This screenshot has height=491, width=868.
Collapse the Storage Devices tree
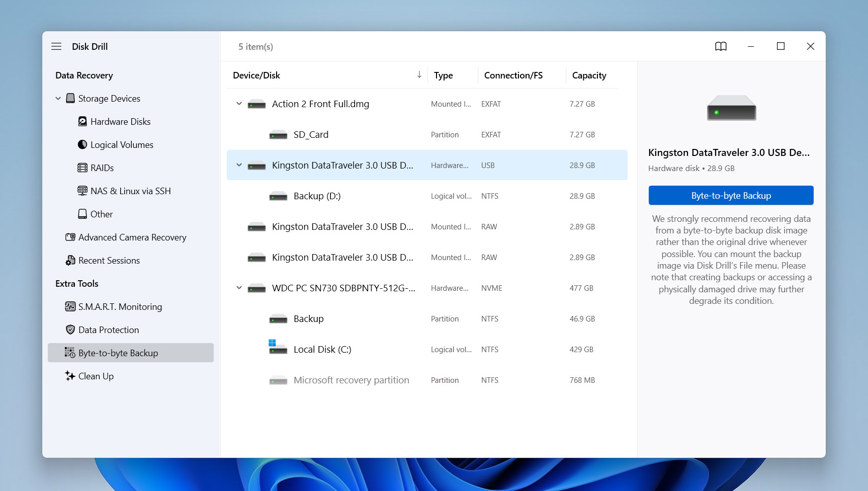pyautogui.click(x=58, y=98)
